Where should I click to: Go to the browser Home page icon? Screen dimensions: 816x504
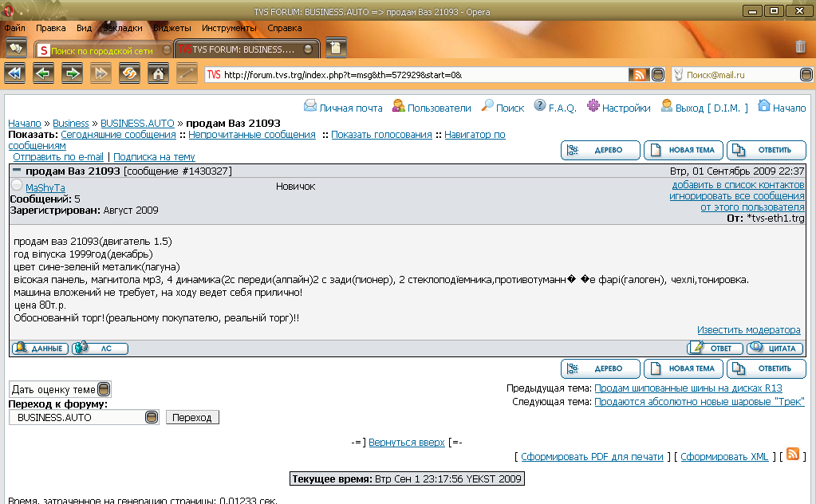[x=159, y=74]
